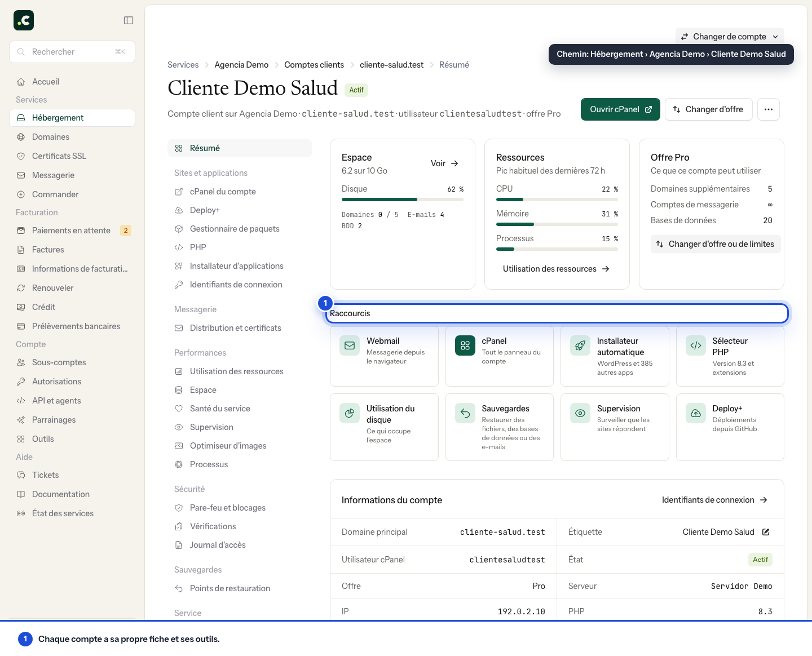812x656 pixels.
Task: Open Journal d'accès
Action: coord(240,545)
